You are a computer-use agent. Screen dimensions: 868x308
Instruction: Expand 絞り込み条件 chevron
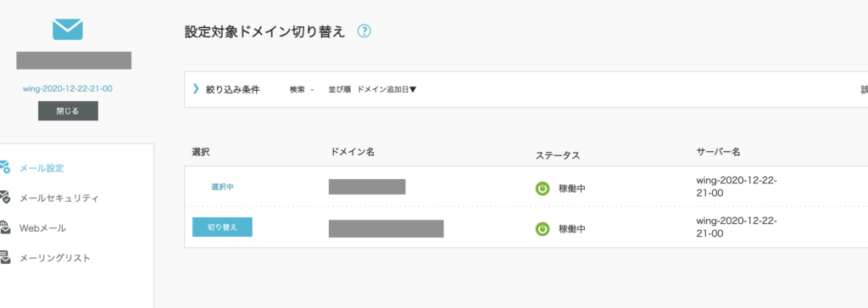[x=196, y=88]
